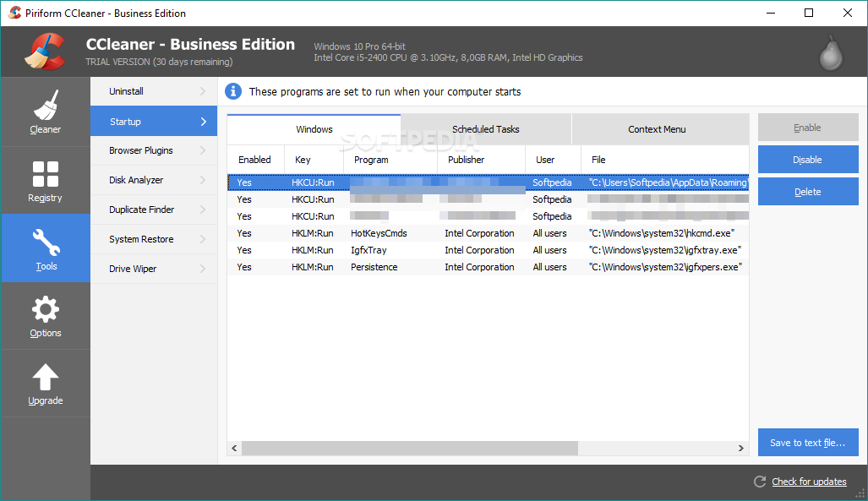Open Check for updates link
This screenshot has height=501, width=868.
[x=809, y=482]
